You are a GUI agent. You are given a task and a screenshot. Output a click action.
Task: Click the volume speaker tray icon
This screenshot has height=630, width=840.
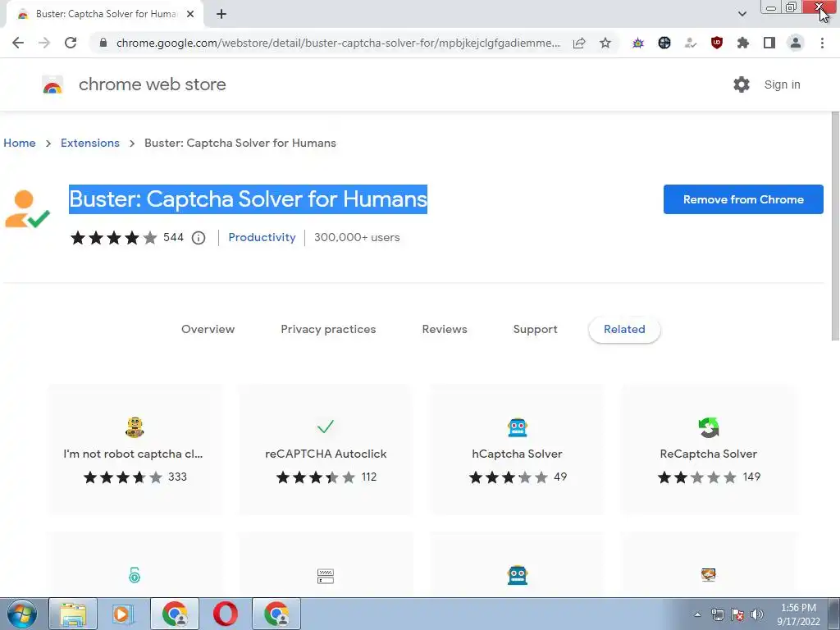757,614
